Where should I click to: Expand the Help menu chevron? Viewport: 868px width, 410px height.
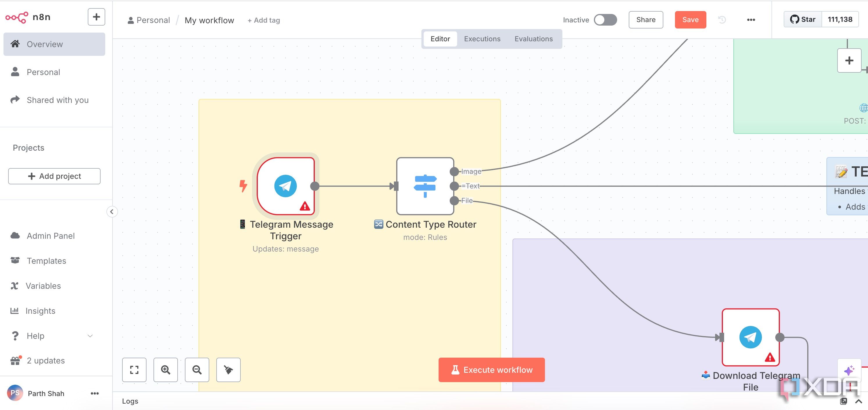tap(90, 336)
